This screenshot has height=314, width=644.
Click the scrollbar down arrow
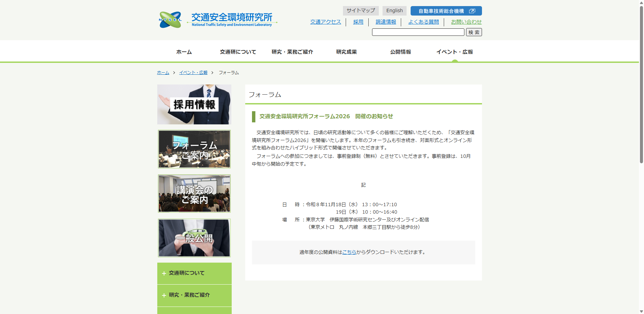641,311
